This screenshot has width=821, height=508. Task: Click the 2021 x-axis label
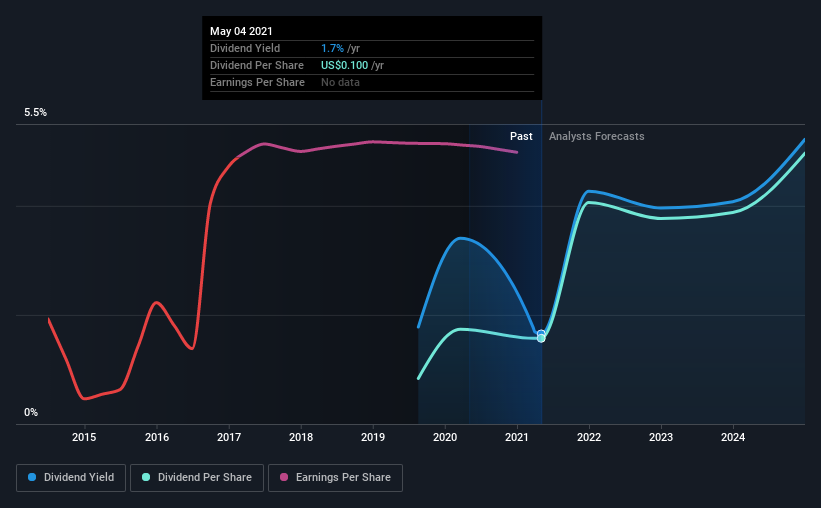pyautogui.click(x=517, y=437)
